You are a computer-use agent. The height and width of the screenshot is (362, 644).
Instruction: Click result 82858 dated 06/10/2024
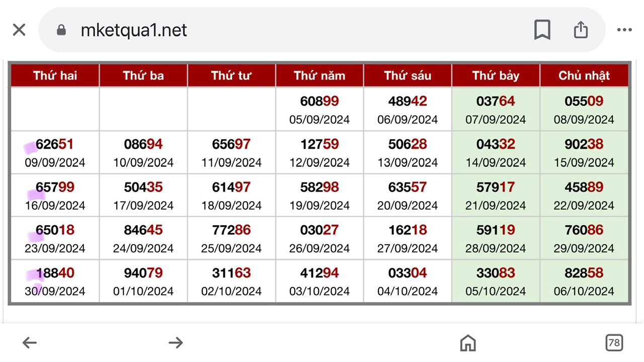coord(584,274)
